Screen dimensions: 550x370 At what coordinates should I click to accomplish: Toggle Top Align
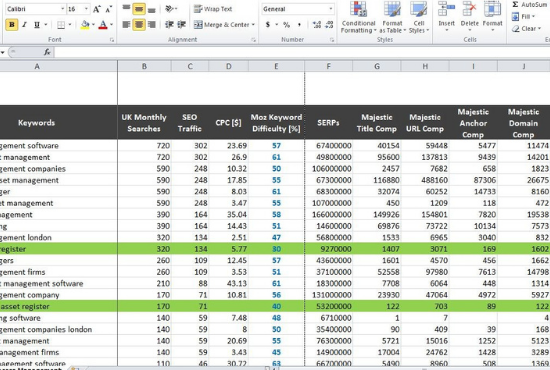tap(126, 9)
